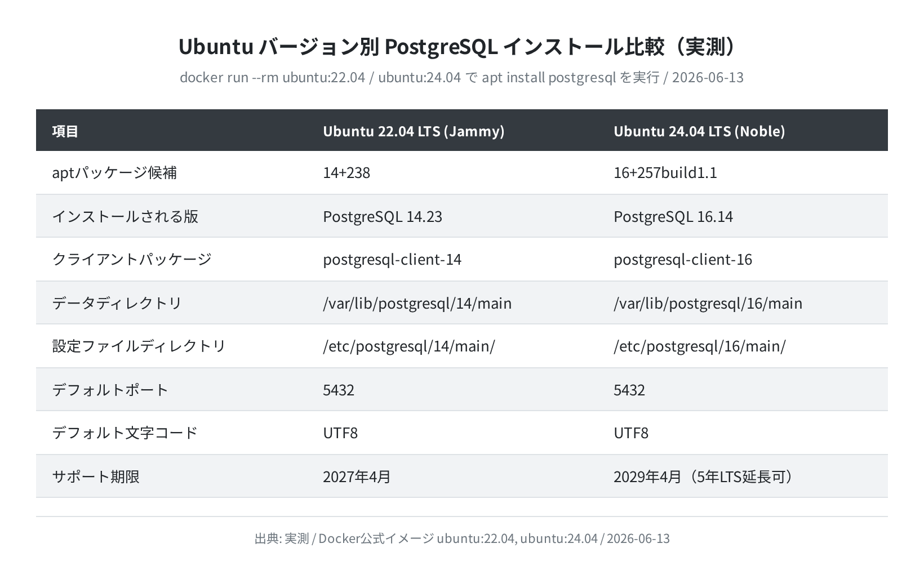Click the '/etc/postgresql/14/main/' cell

pos(409,346)
